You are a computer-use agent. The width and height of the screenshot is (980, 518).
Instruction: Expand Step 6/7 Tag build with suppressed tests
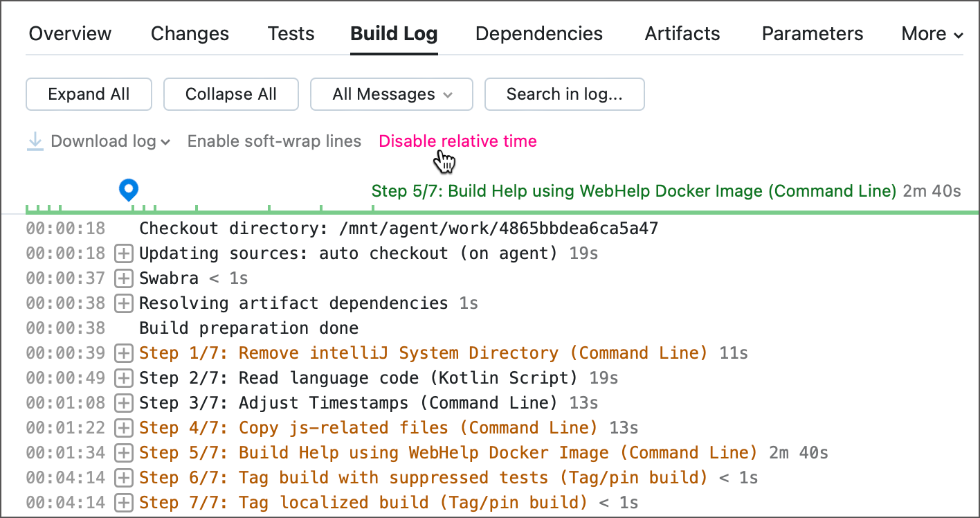point(123,478)
